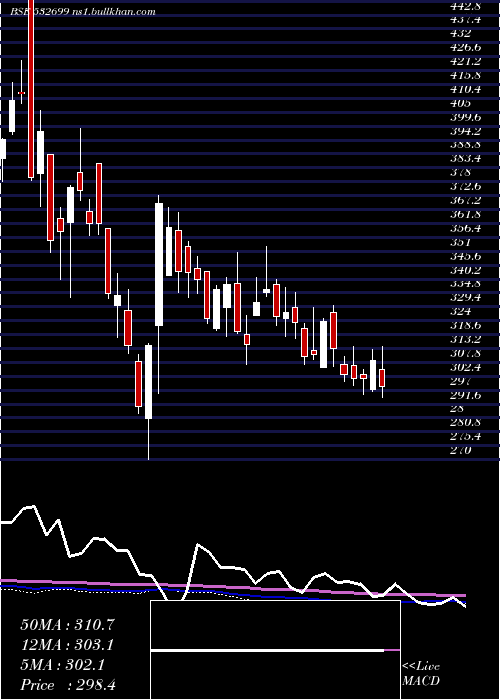Screen dimensions: 500x700
Task: Click the BSE 532699 ticker label
Action: (39, 12)
